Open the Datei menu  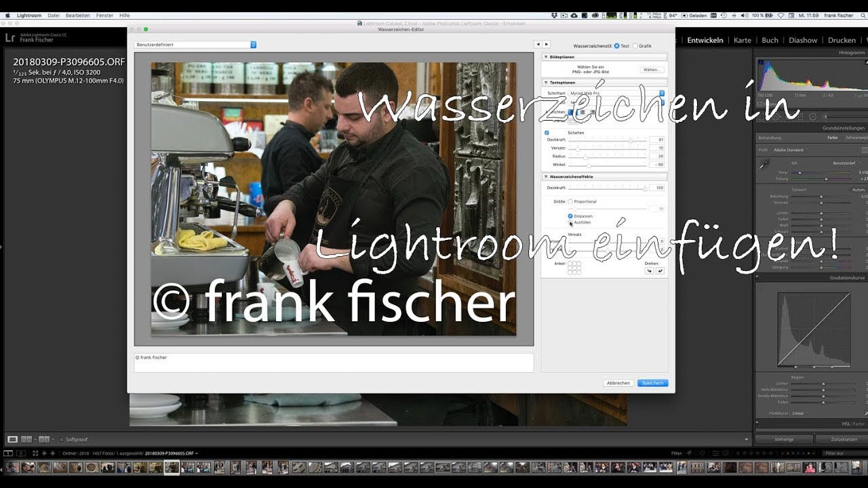click(54, 15)
